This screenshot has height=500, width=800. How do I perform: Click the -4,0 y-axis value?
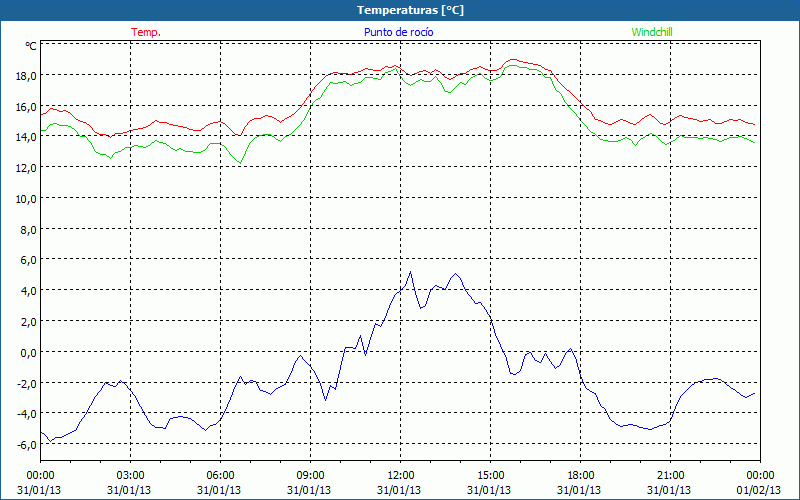26,414
